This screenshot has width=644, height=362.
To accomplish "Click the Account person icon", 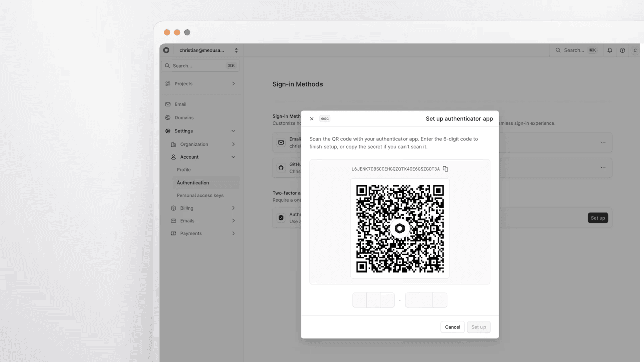I will [x=173, y=157].
